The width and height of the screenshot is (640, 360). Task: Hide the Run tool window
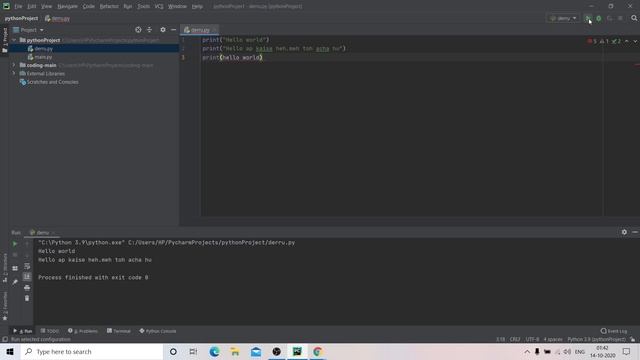click(635, 232)
